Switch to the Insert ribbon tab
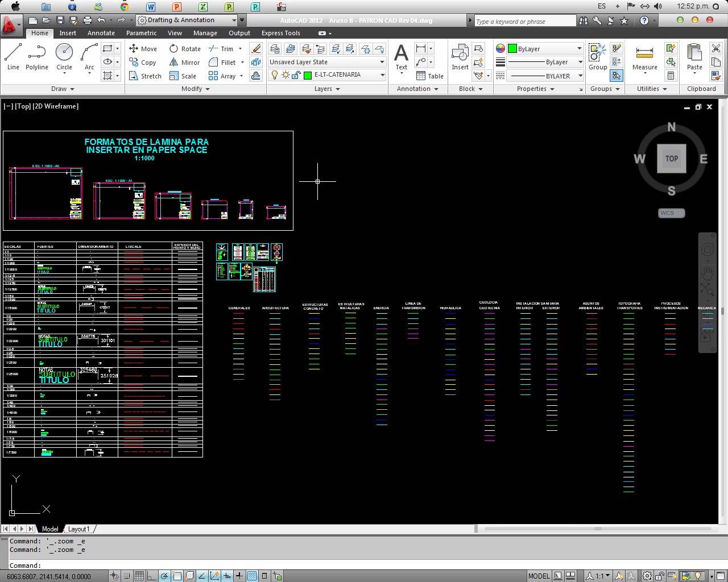Image resolution: width=728 pixels, height=582 pixels. (68, 33)
